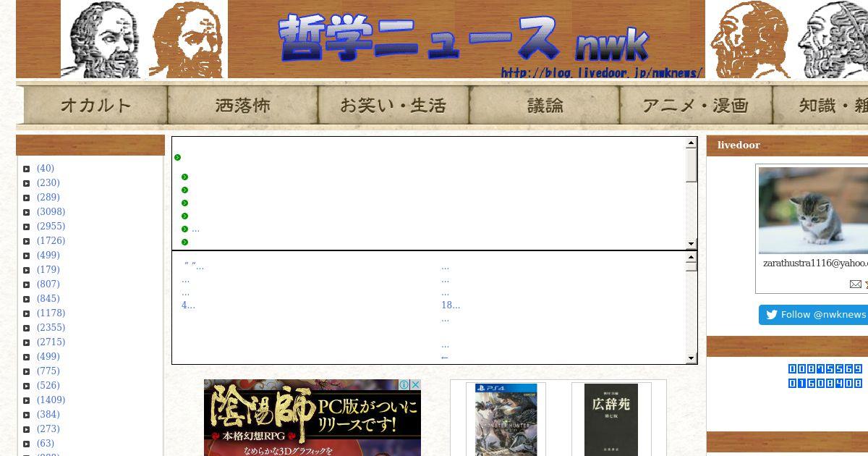Click the 陰陽師 PC版 advertisement banner

[312, 418]
